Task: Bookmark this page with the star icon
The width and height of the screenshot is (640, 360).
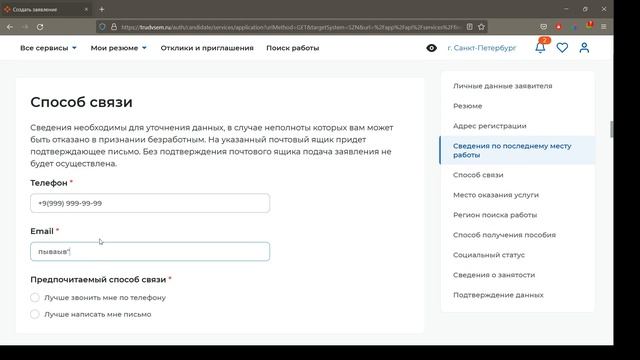Action: [482, 27]
